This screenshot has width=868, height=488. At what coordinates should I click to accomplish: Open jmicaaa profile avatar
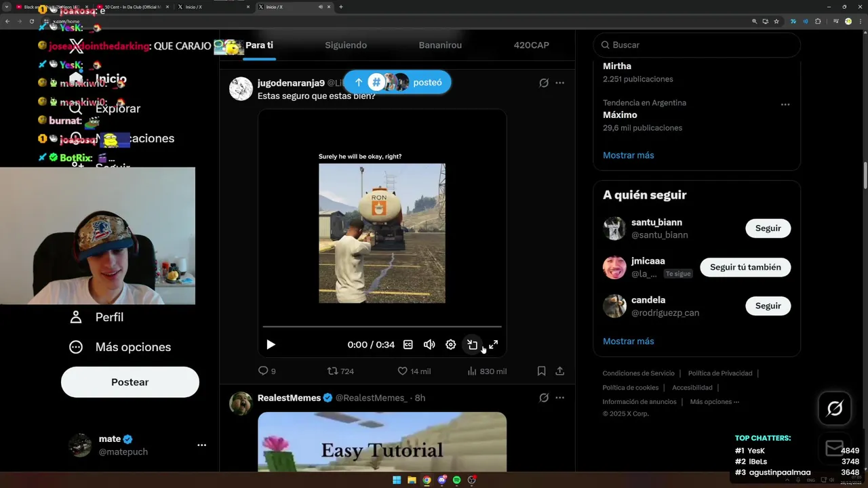[614, 267]
